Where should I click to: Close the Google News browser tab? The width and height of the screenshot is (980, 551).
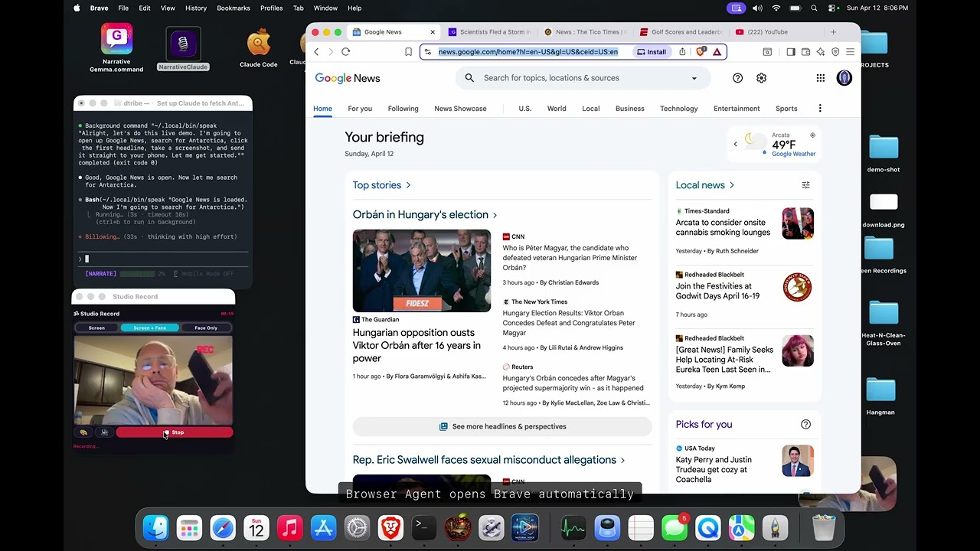tap(433, 32)
